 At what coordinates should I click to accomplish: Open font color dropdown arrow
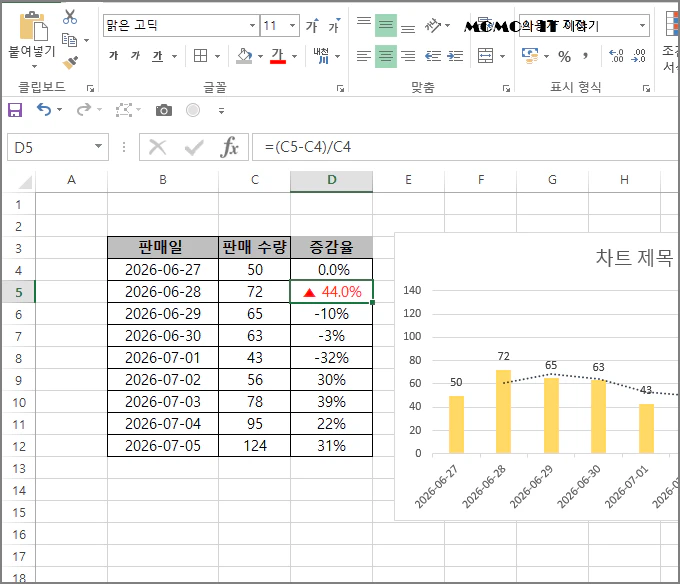[294, 56]
